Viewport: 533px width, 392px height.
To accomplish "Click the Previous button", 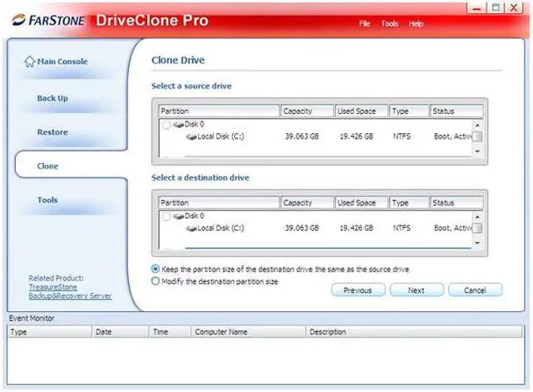I will click(358, 290).
